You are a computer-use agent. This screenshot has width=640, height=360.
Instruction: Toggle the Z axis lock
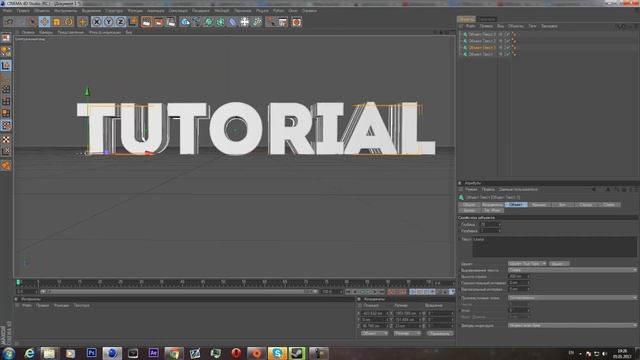click(120, 22)
